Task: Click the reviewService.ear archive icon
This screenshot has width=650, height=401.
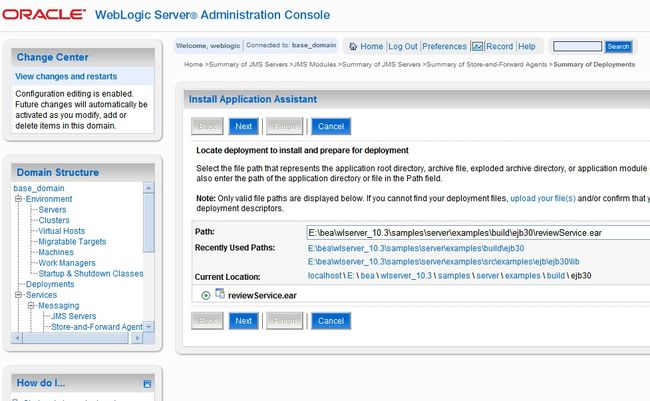Action: click(x=220, y=294)
